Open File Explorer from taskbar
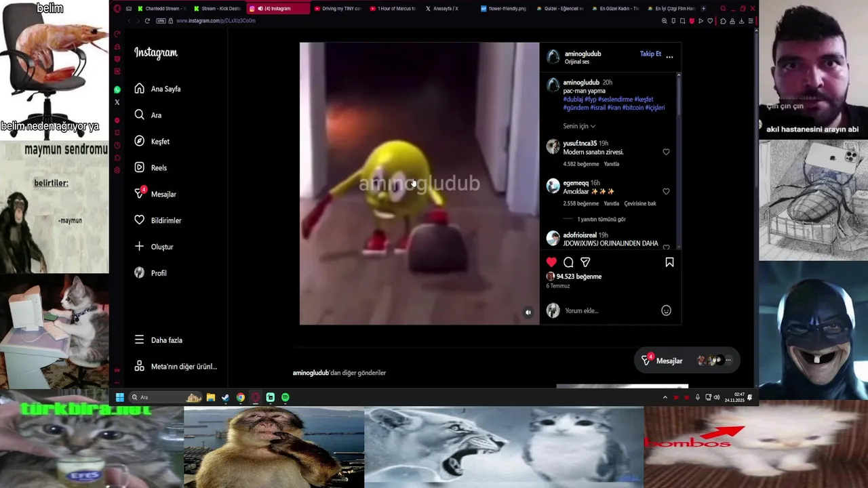Screen dimensions: 868x488 point(211,397)
